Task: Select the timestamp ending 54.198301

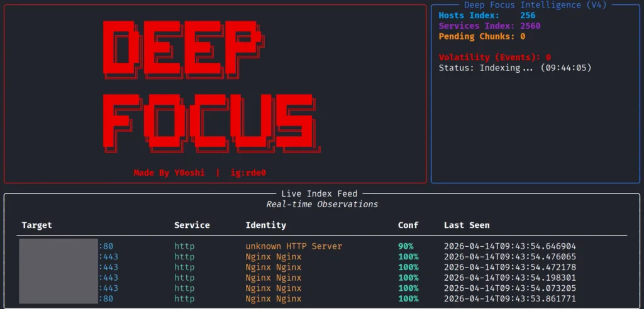Action: tap(509, 278)
